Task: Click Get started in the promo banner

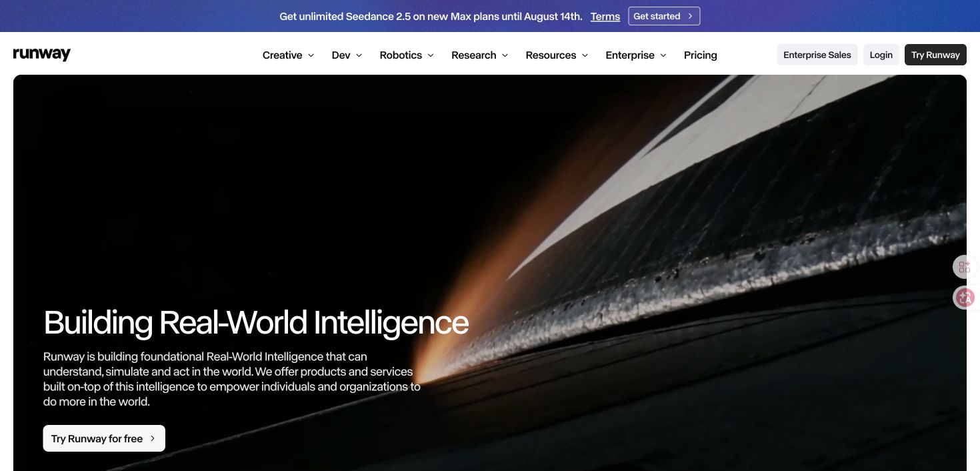Action: [664, 16]
